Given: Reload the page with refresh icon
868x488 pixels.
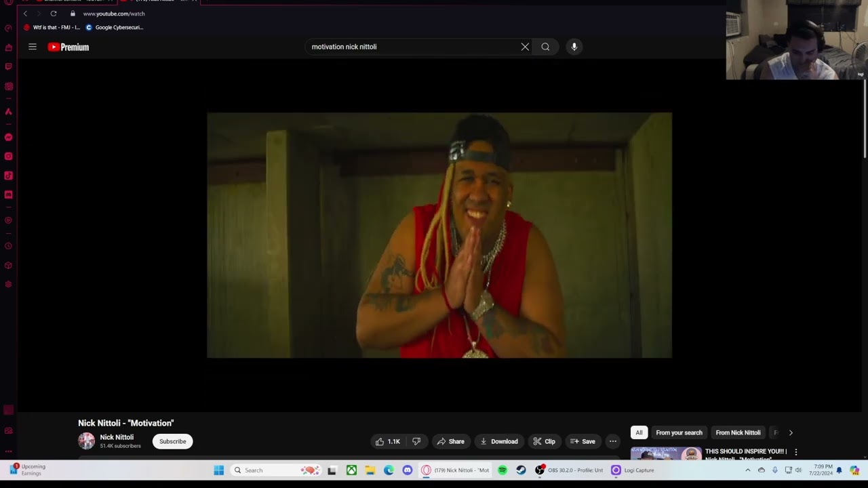Looking at the screenshot, I should pyautogui.click(x=54, y=14).
